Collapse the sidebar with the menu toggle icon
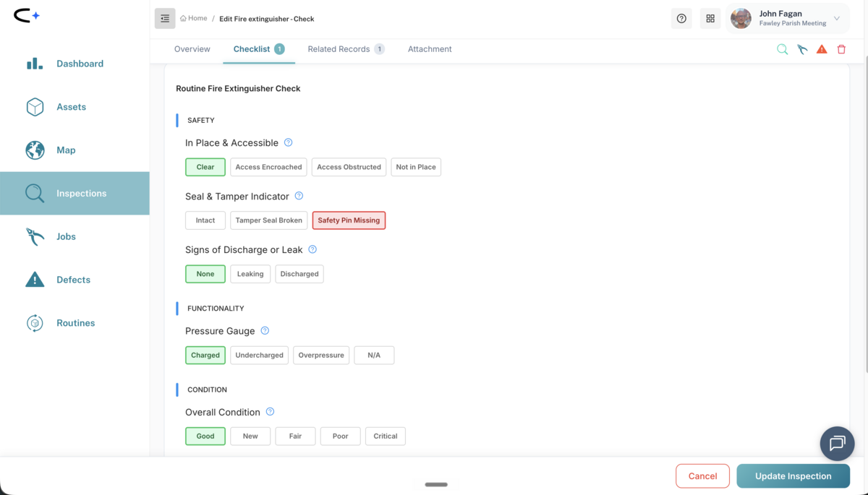The height and width of the screenshot is (495, 868). (x=165, y=19)
